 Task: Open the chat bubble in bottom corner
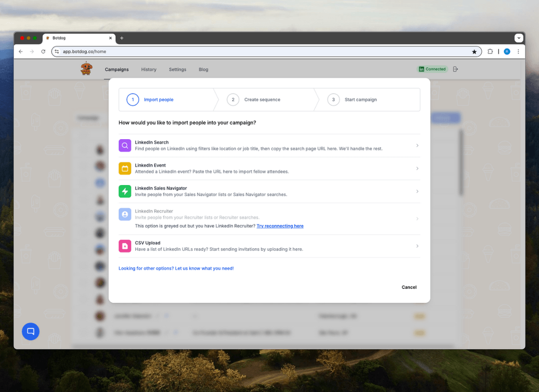(x=30, y=331)
